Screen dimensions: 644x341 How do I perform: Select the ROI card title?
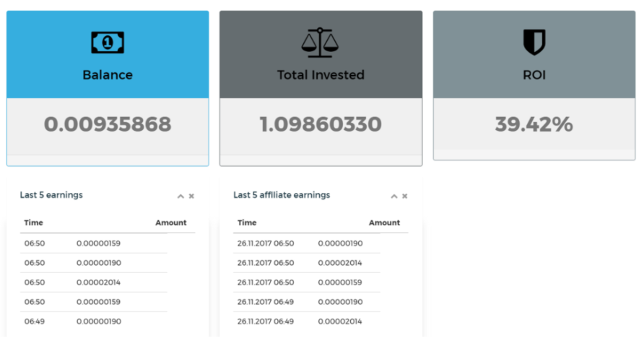pos(534,74)
